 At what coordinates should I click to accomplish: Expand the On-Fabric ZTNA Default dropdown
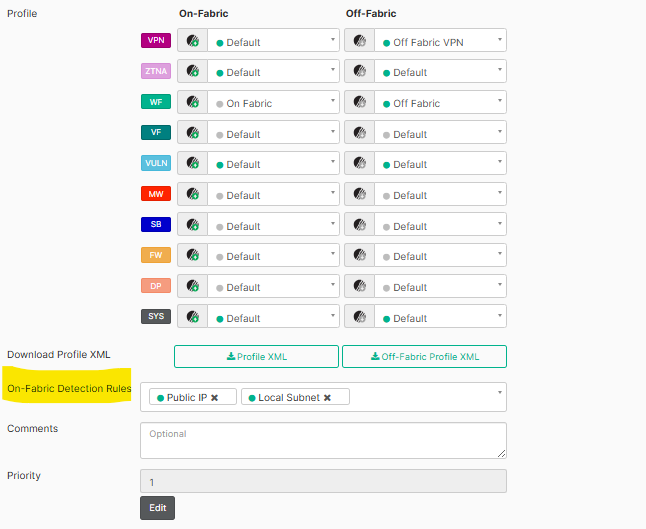click(273, 71)
